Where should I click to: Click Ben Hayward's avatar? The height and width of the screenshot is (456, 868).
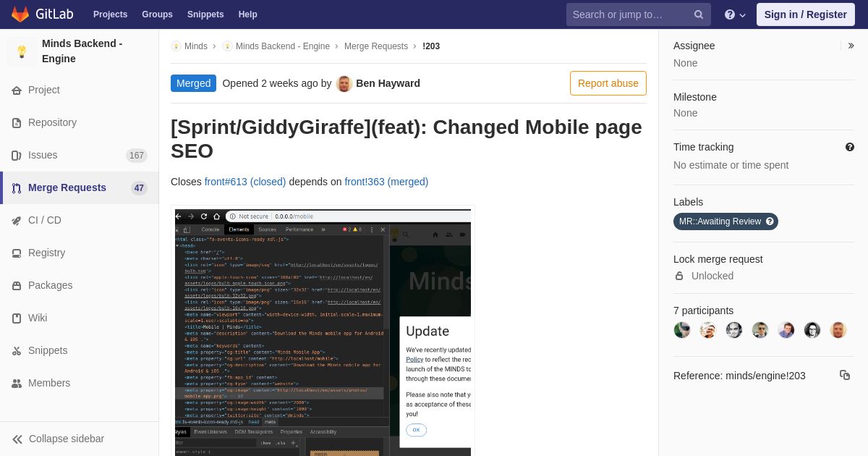344,84
